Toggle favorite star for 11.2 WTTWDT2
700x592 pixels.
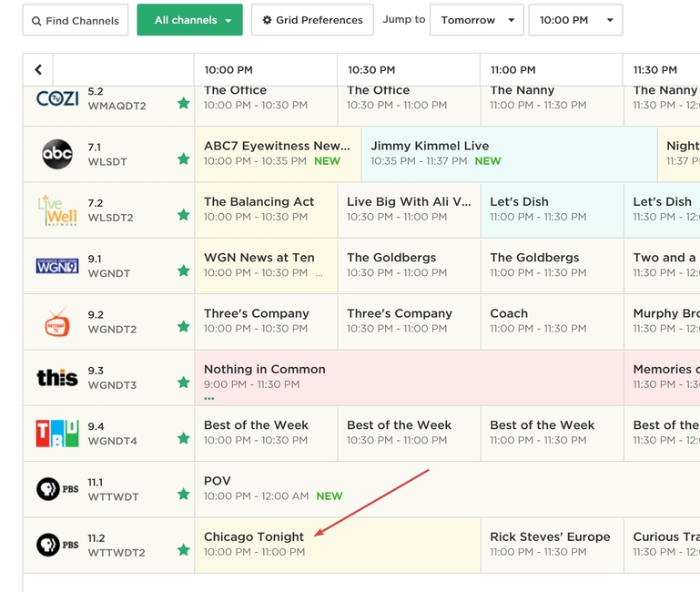184,550
